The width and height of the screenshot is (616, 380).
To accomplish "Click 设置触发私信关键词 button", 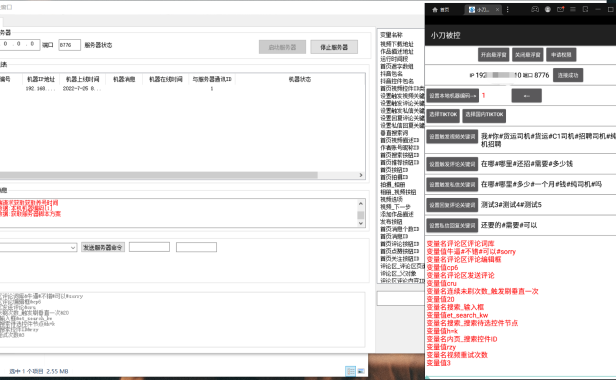I will [x=452, y=184].
